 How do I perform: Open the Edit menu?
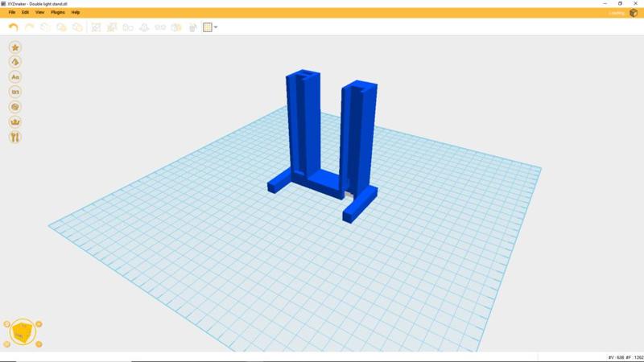point(25,12)
